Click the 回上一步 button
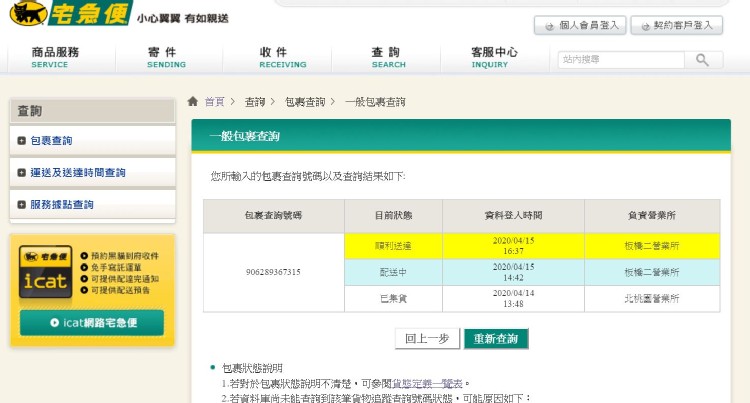The width and height of the screenshot is (750, 403). [x=427, y=339]
